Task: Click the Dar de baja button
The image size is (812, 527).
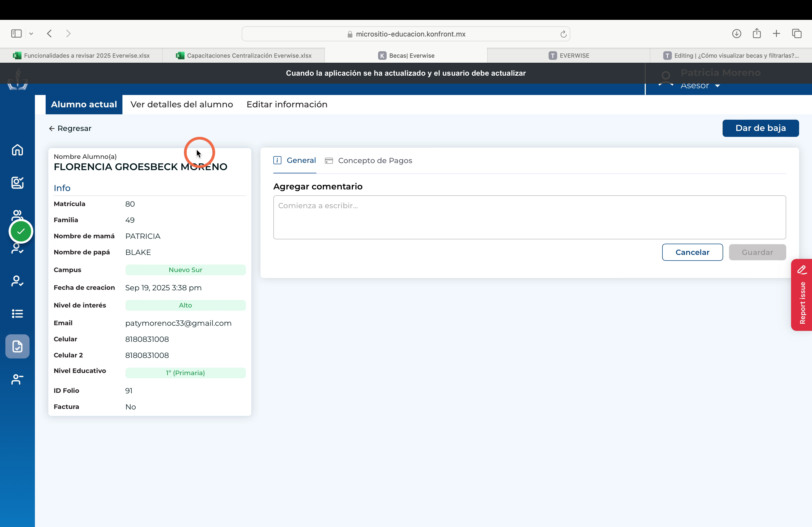Action: [760, 128]
